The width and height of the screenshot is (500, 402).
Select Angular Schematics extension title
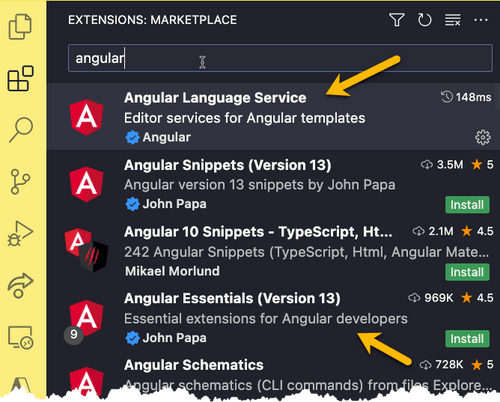[x=194, y=365]
